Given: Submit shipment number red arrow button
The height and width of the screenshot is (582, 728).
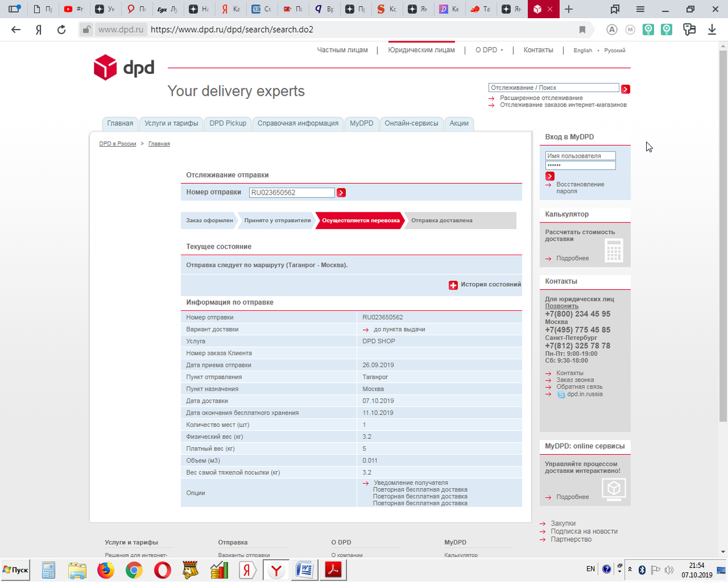Looking at the screenshot, I should (x=341, y=193).
